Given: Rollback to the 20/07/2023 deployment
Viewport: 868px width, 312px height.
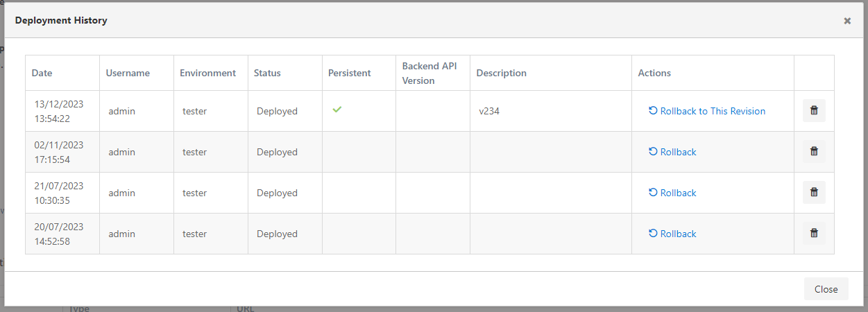Looking at the screenshot, I should tap(678, 234).
